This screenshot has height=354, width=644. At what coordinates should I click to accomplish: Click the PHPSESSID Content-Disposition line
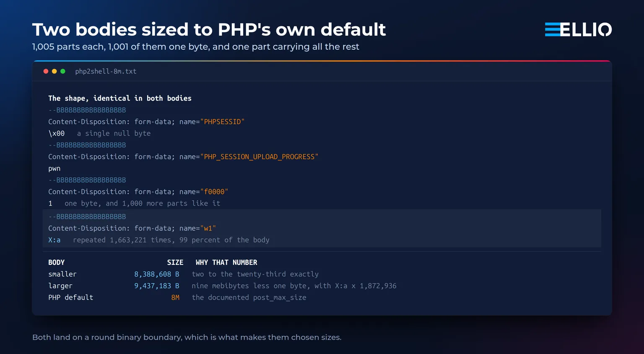pyautogui.click(x=146, y=121)
